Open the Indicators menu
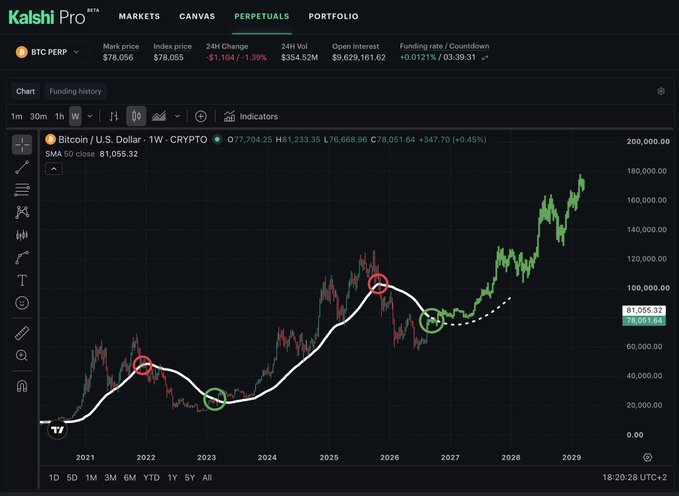This screenshot has height=496, width=679. pos(251,116)
